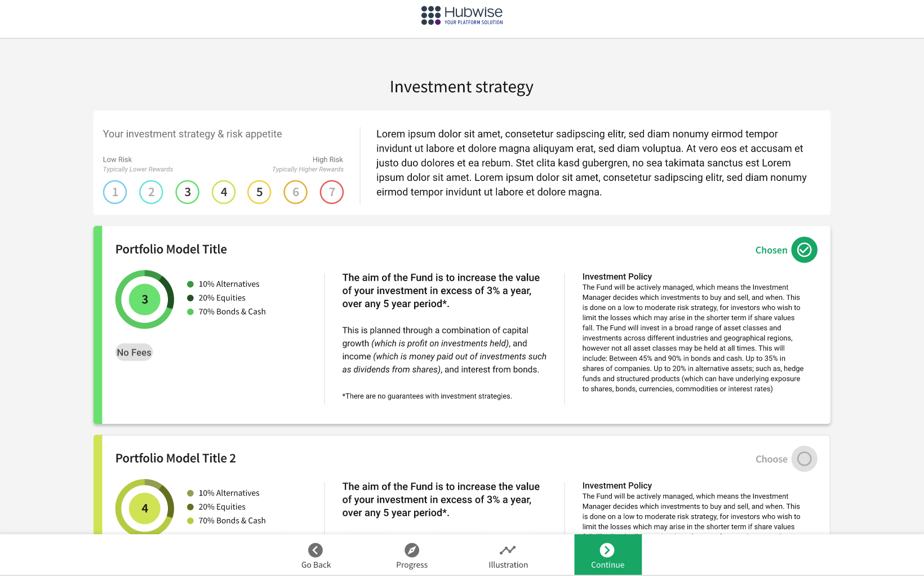Select the Choose radio for Portfolio 2
The height and width of the screenshot is (576, 924).
(804, 459)
